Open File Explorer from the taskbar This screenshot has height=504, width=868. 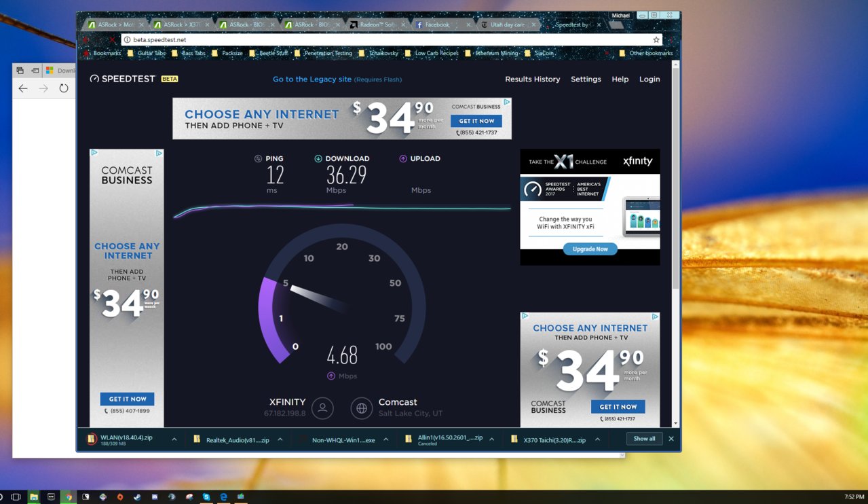(33, 497)
